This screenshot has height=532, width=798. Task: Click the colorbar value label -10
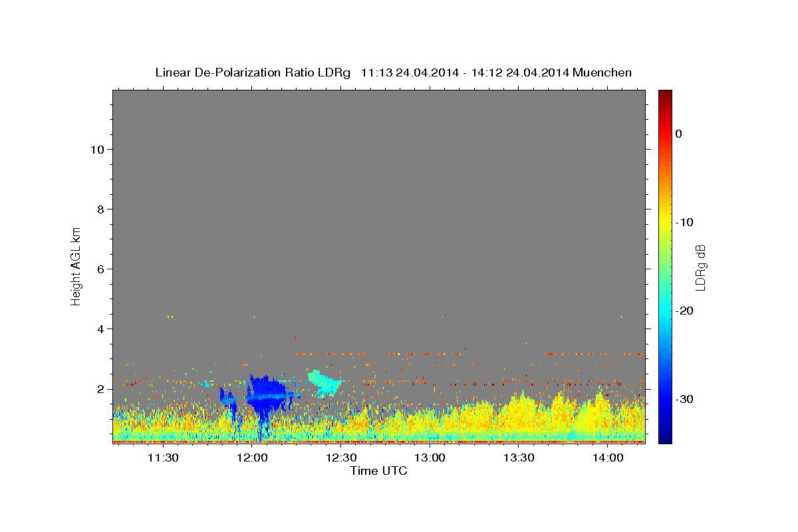[685, 222]
